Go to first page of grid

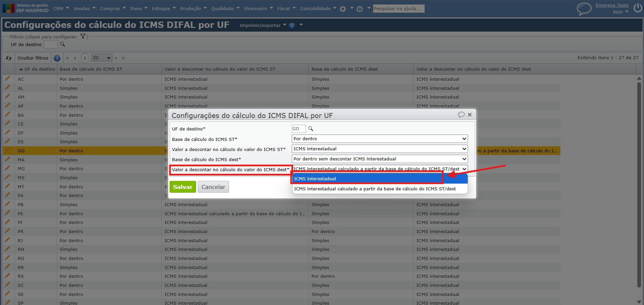tap(67, 58)
